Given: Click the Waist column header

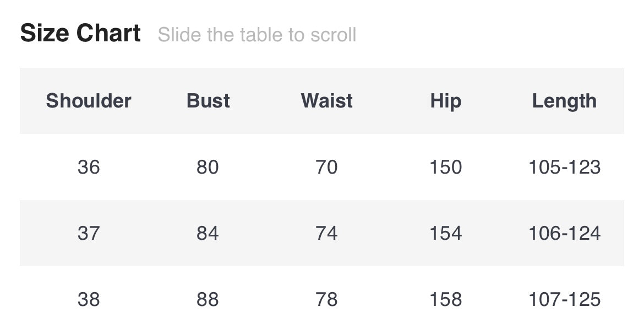Looking at the screenshot, I should 326,101.
